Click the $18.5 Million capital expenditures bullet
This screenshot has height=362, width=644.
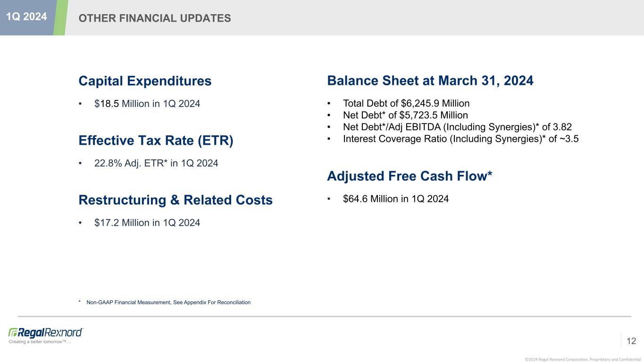pyautogui.click(x=147, y=103)
